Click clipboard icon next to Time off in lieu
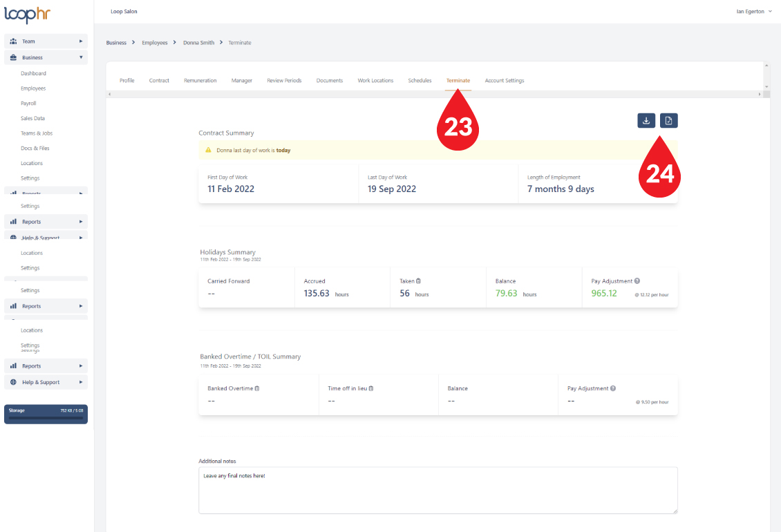Image resolution: width=781 pixels, height=532 pixels. [371, 388]
